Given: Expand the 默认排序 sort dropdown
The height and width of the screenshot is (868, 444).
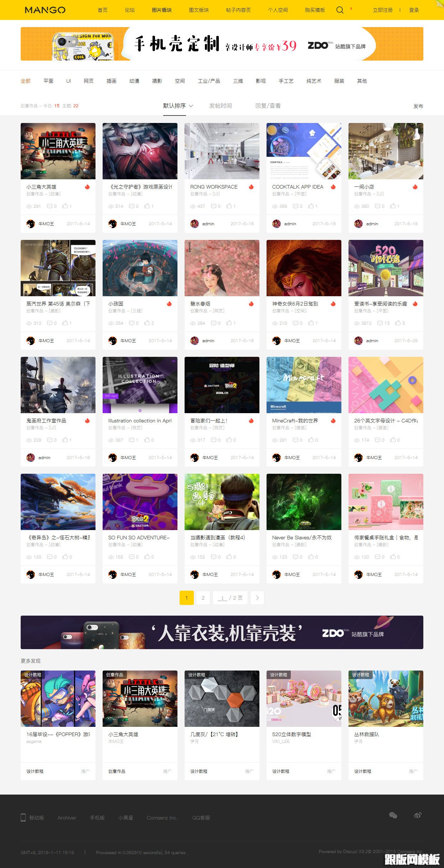Looking at the screenshot, I should click(178, 106).
